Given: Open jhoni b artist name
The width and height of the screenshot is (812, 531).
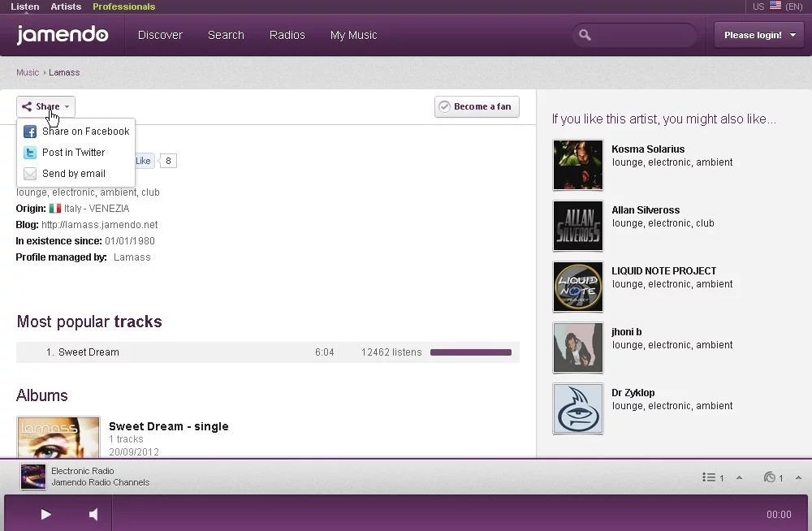Looking at the screenshot, I should (x=627, y=332).
